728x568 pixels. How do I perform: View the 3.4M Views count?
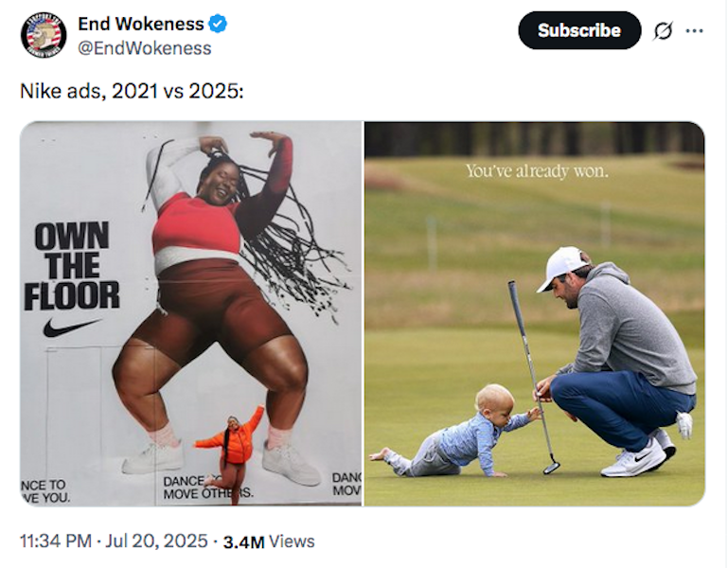pos(269,541)
